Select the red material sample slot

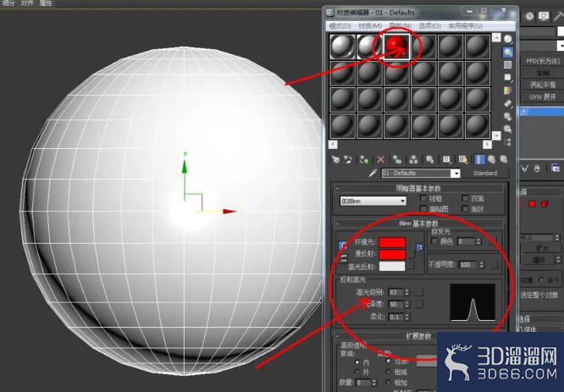coord(396,47)
